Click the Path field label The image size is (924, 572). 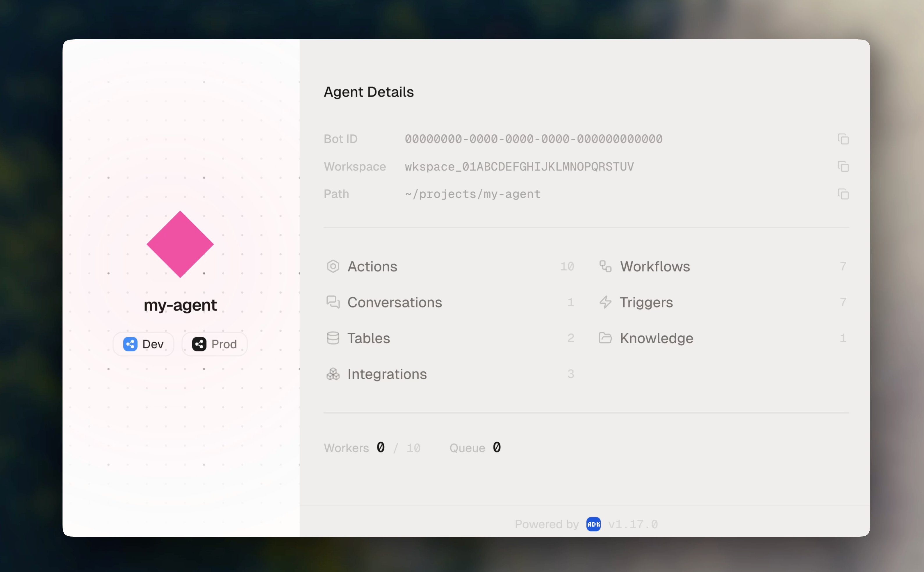coord(336,194)
